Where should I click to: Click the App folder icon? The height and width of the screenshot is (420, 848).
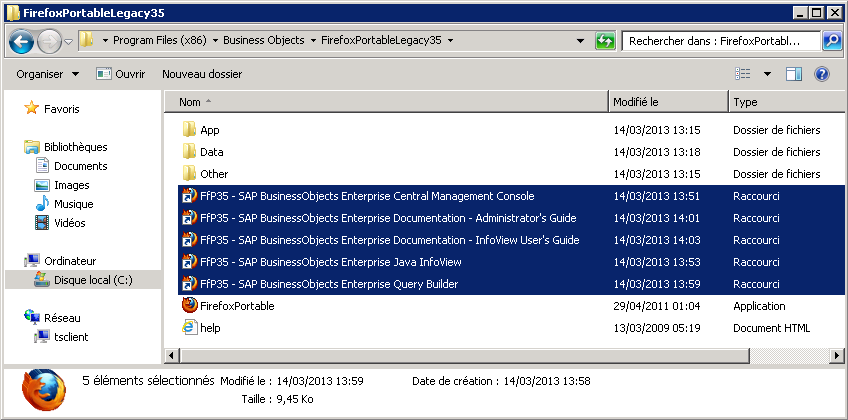(x=189, y=129)
